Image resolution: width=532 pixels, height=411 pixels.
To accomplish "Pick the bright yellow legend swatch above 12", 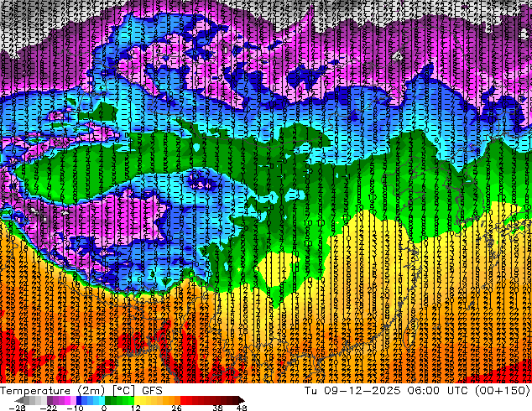I will 137,400.
